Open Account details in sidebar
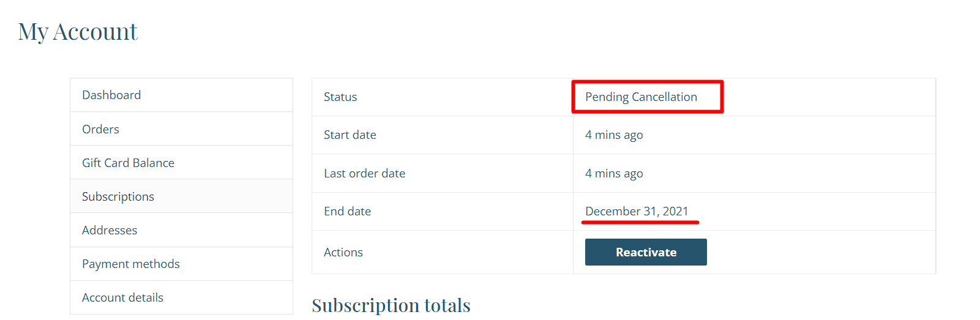980x320 pixels. [x=122, y=297]
